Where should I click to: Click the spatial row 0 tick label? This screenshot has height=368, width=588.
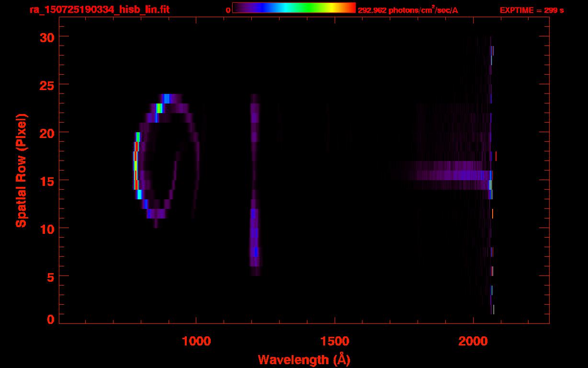coord(50,319)
